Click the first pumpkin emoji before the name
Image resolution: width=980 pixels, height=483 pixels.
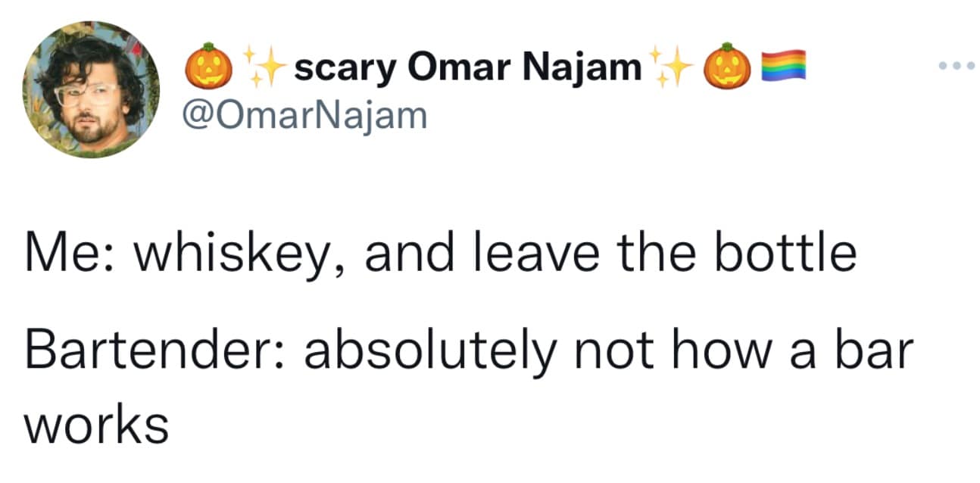208,69
